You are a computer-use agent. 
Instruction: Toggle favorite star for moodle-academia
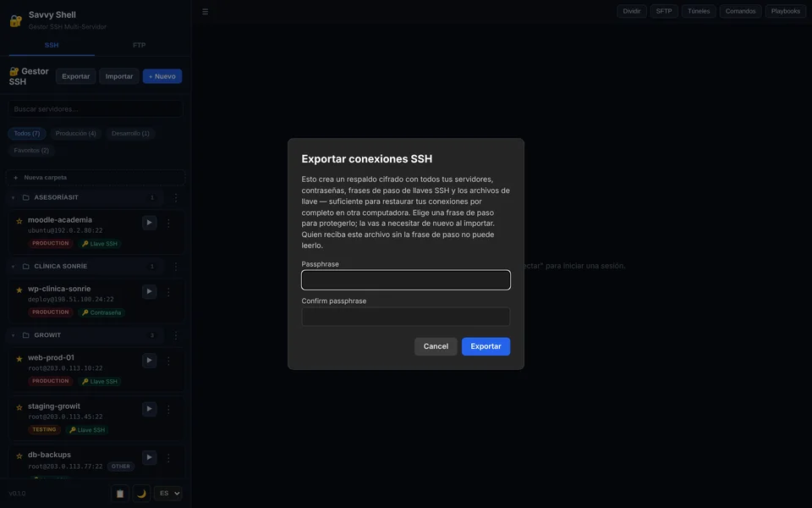tap(19, 221)
